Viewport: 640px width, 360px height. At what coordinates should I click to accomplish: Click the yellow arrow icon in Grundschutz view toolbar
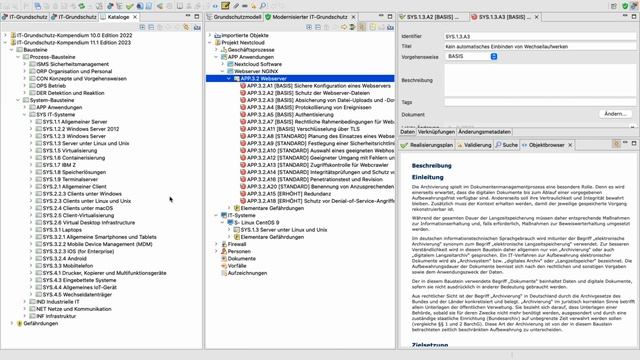click(344, 27)
